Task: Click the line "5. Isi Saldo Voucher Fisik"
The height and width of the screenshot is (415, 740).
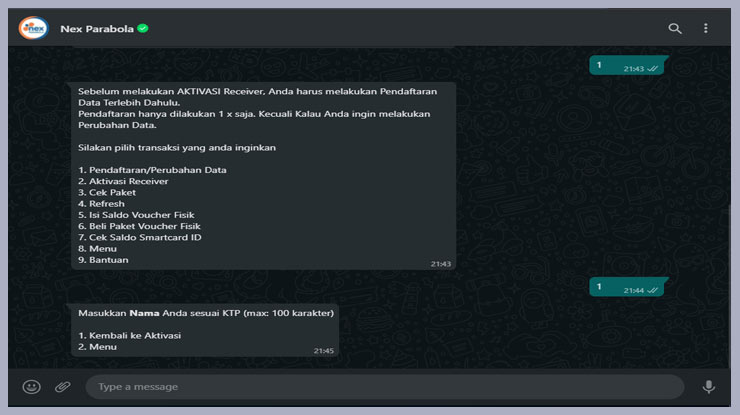Action: pos(136,215)
